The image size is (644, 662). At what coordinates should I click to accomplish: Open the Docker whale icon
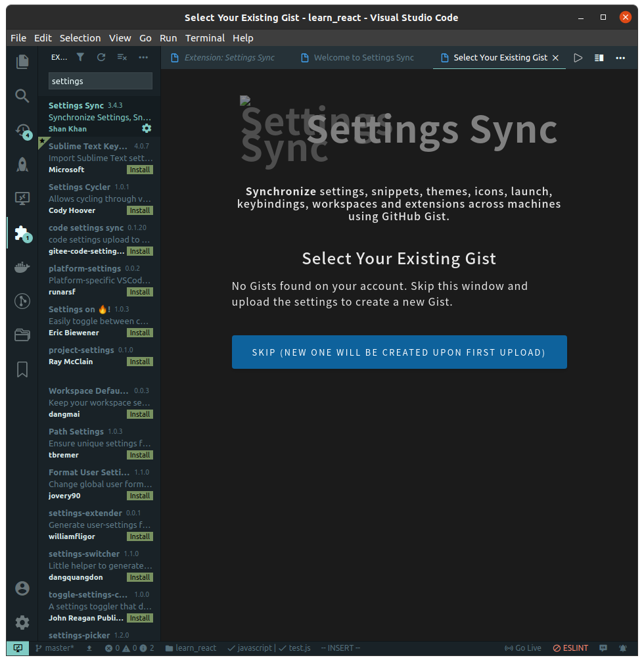pos(22,268)
